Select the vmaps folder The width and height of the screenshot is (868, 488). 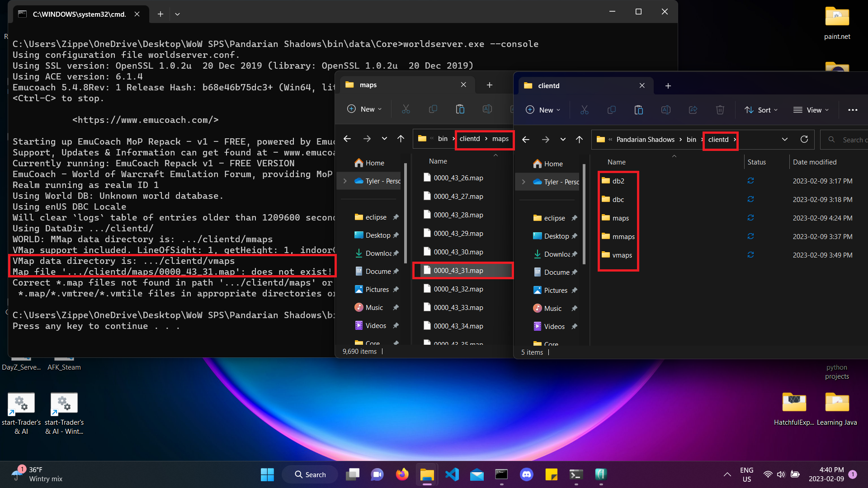click(617, 255)
